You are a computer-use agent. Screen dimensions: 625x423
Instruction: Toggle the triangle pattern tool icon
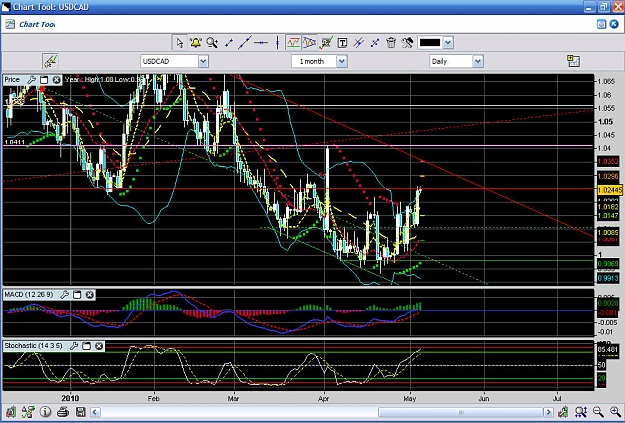(x=309, y=42)
